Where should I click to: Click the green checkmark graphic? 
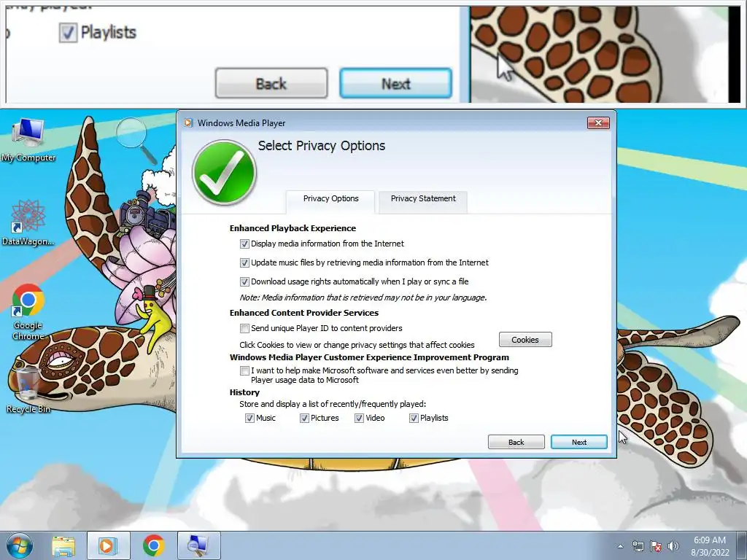click(225, 172)
